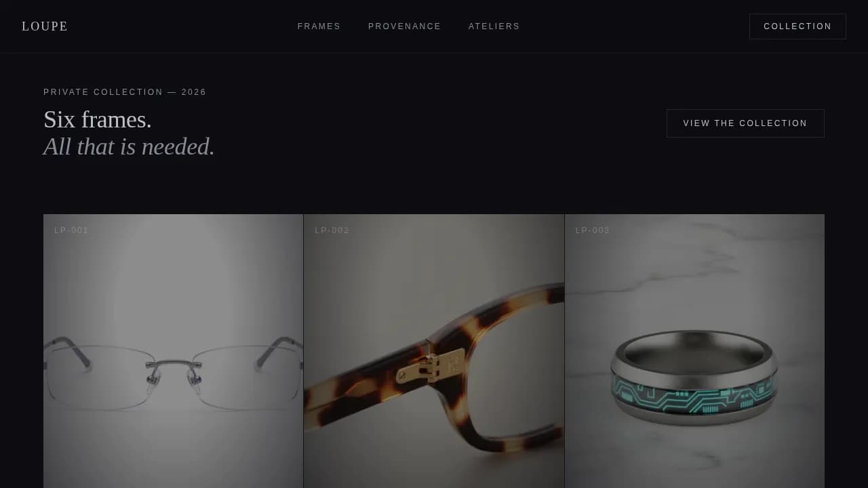Click the nose bridge of rimless glasses

[x=174, y=364]
